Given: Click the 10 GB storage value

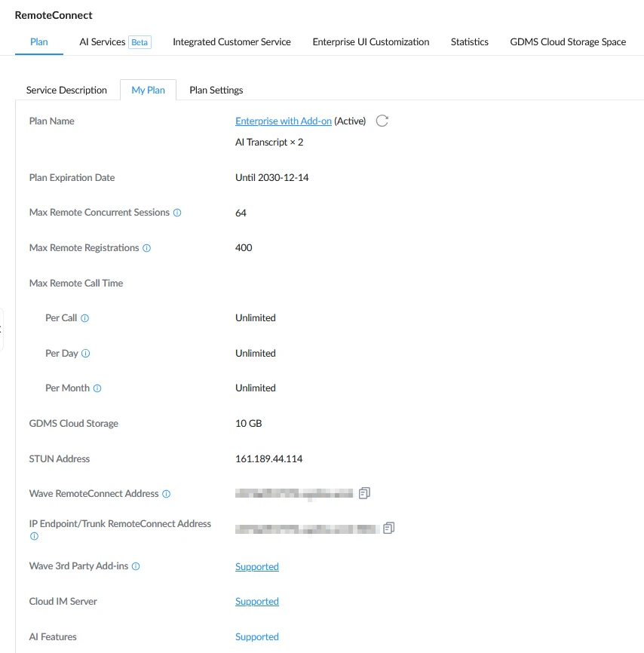Looking at the screenshot, I should [x=248, y=424].
